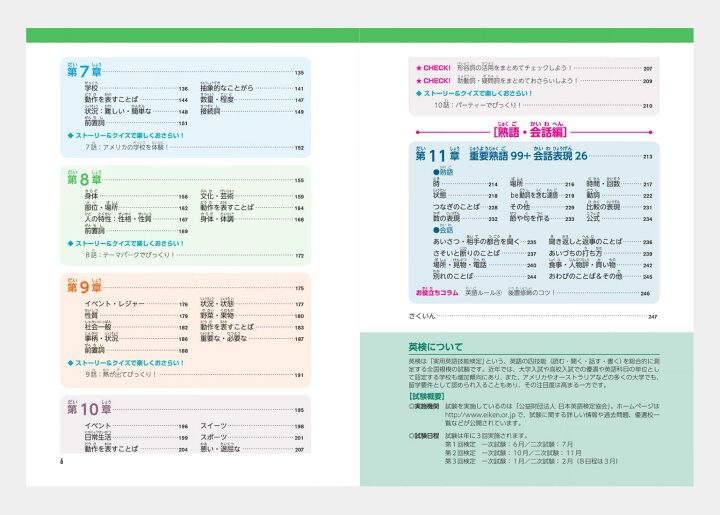The height and width of the screenshot is (515, 720).
Task: Select 抽象的なことがら entry in chapter 7
Action: coord(231,89)
